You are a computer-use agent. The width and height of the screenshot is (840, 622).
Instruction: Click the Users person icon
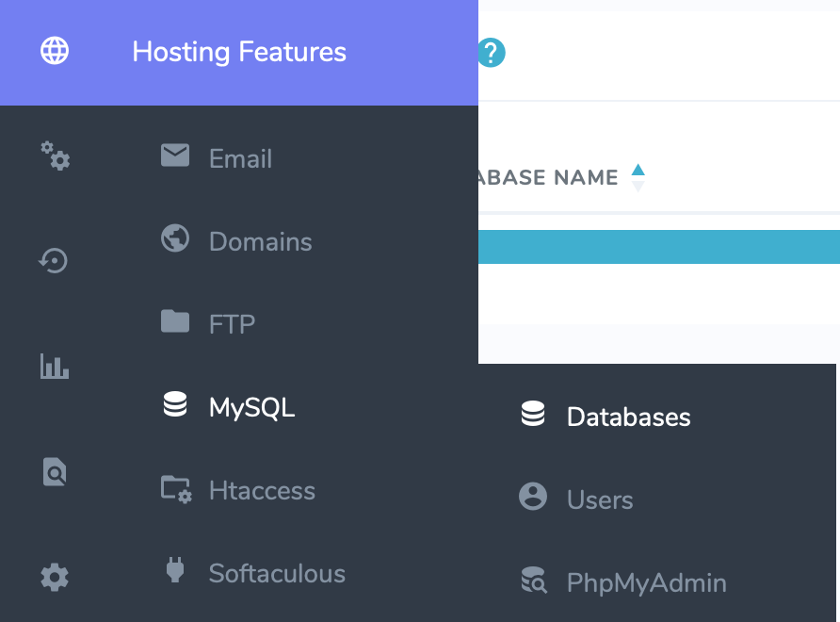533,498
